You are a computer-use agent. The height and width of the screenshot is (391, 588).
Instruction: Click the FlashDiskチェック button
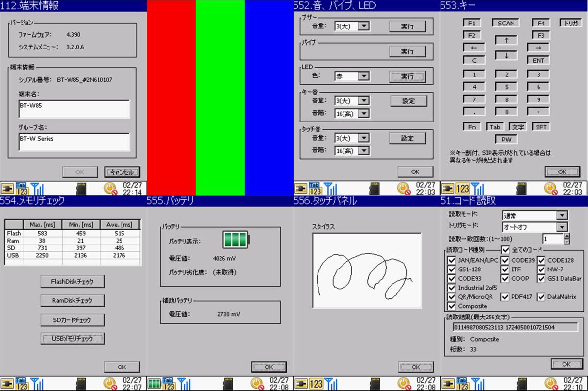click(x=73, y=282)
